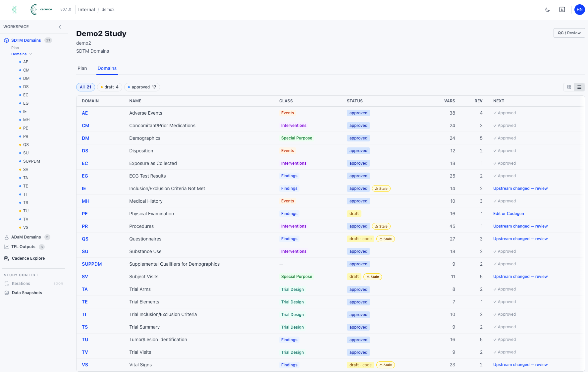This screenshot has width=588, height=372.
Task: Click the Stale warning badge on VS row
Action: (x=386, y=365)
